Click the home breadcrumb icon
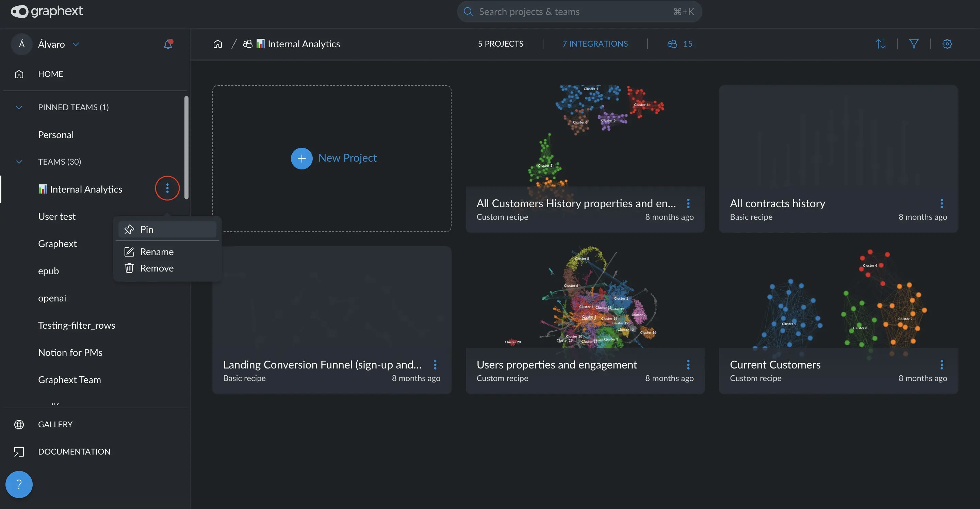 point(218,44)
